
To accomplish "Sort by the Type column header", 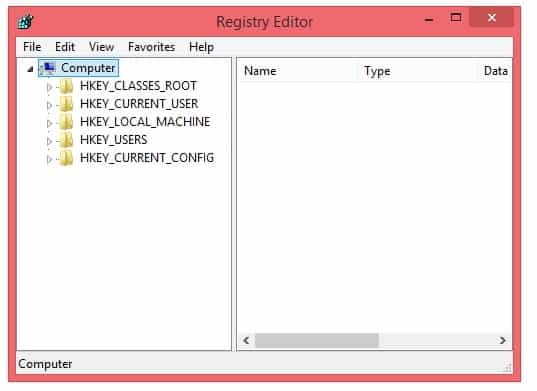I will click(x=417, y=71).
